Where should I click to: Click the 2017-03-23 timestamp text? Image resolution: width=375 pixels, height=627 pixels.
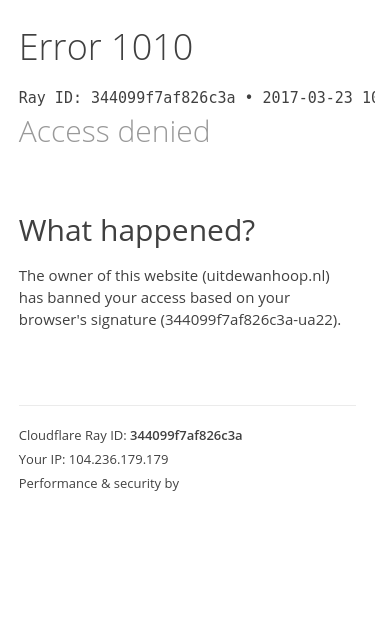coord(307,98)
